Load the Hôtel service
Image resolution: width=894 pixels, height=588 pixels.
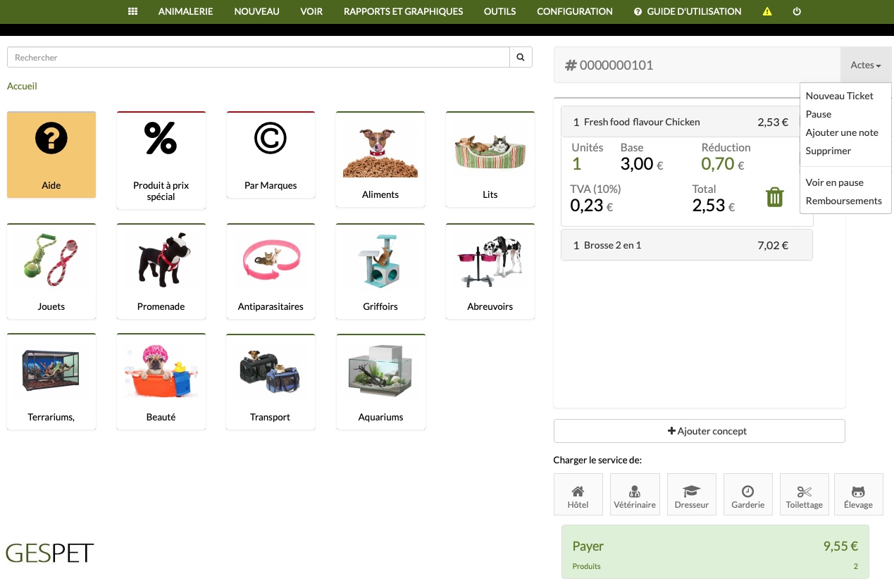tap(578, 494)
